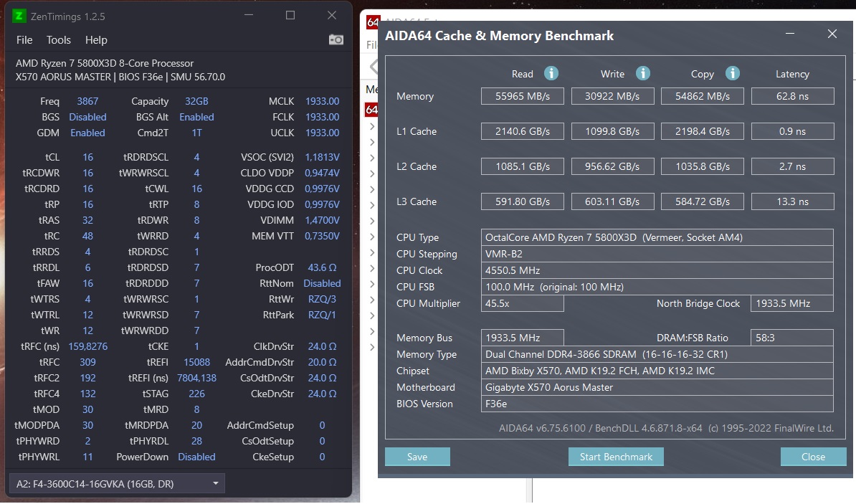Click the Cmd2T value 1T

(x=196, y=133)
